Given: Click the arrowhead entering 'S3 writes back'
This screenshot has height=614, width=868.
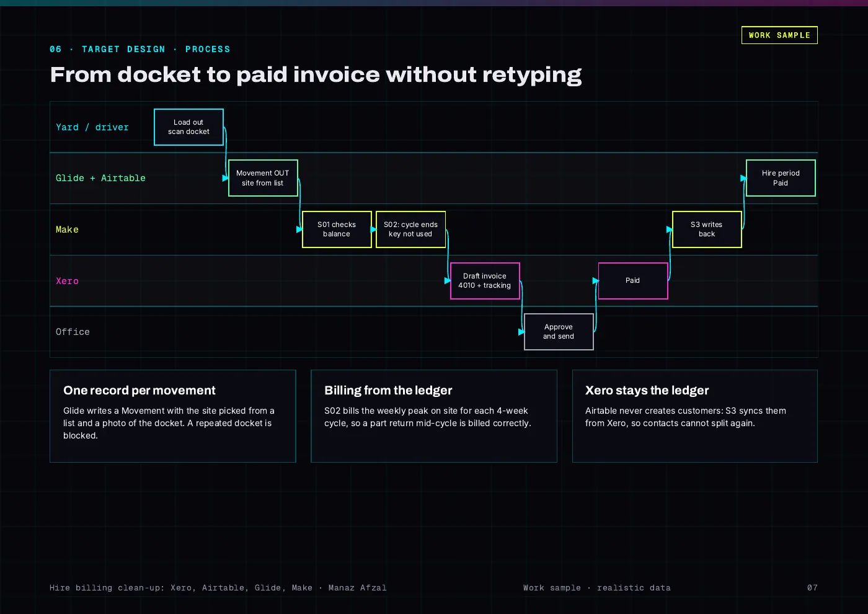Looking at the screenshot, I should coord(669,229).
